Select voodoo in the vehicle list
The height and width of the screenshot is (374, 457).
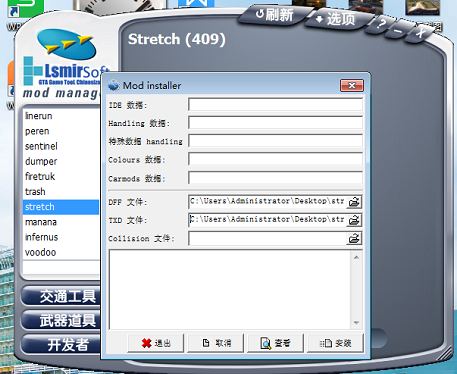click(x=61, y=252)
